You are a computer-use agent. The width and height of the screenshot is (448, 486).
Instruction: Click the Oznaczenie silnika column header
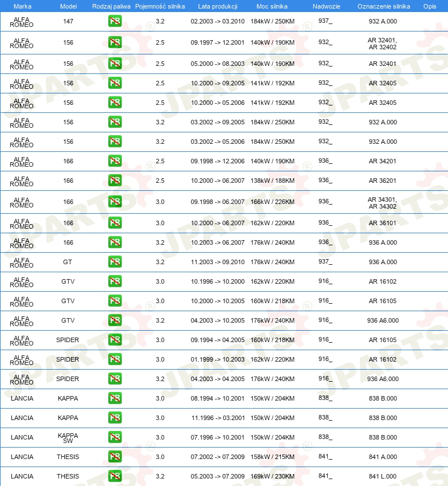(384, 6)
